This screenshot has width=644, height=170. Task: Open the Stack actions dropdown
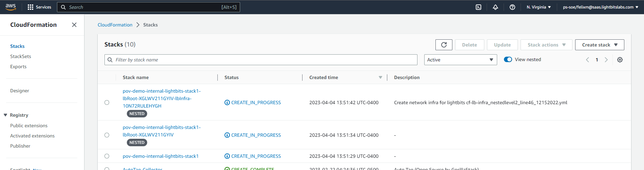(546, 45)
